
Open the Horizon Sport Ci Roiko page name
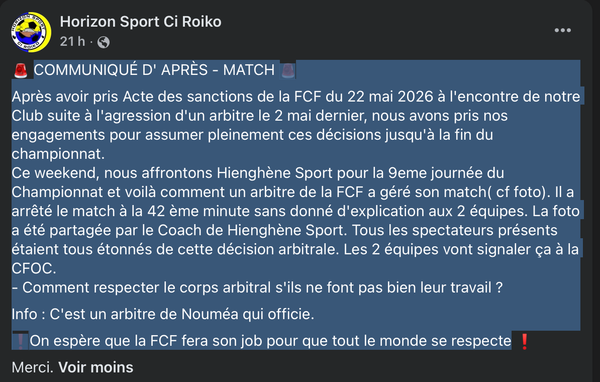click(x=140, y=22)
